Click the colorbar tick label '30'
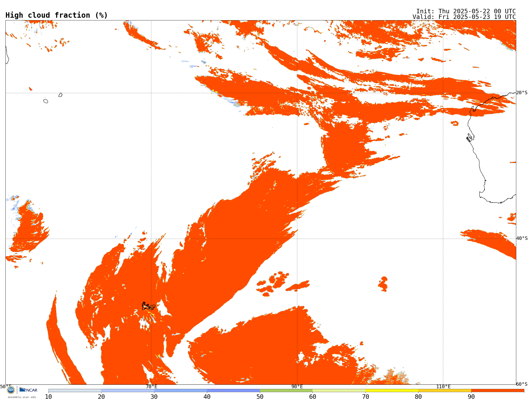532x400 pixels. pyautogui.click(x=154, y=397)
